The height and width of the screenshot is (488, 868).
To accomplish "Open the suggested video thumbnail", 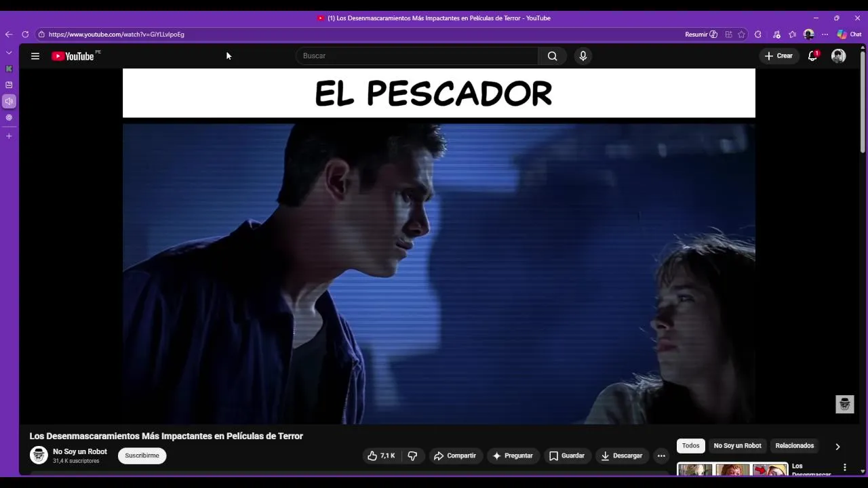I will click(732, 469).
